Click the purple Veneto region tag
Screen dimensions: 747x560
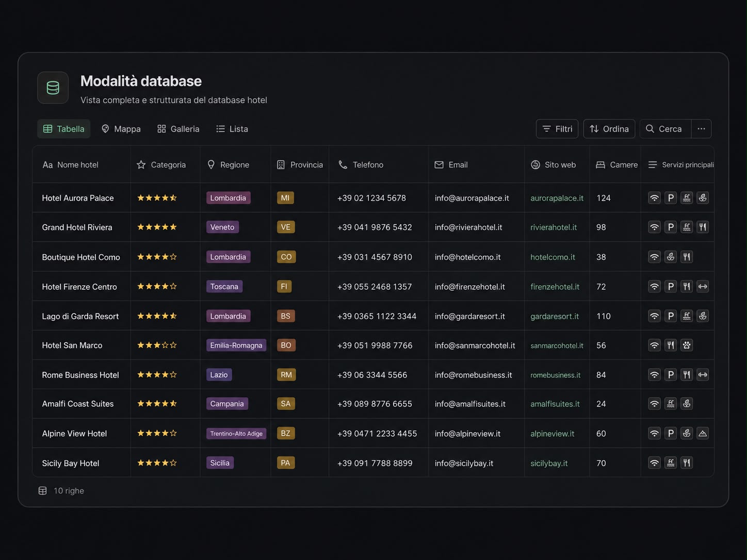[x=222, y=227]
